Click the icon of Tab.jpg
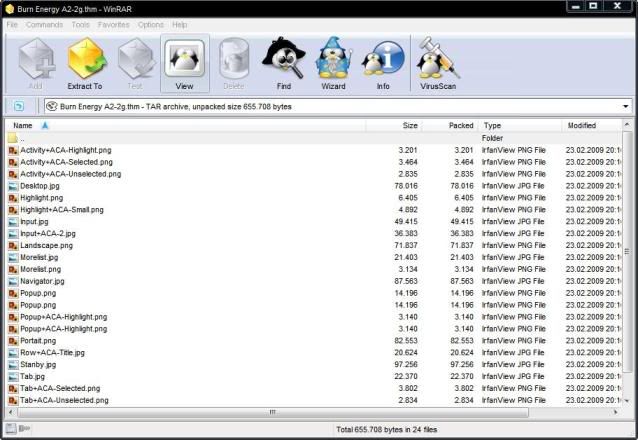Viewport: 638px width, 440px height. [13, 377]
